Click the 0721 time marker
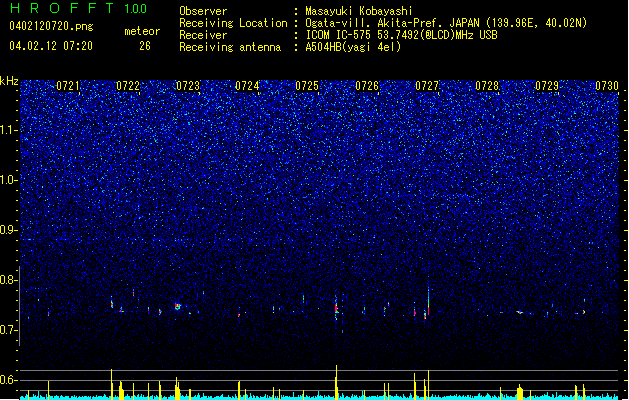This screenshot has height=400, width=629. (68, 86)
